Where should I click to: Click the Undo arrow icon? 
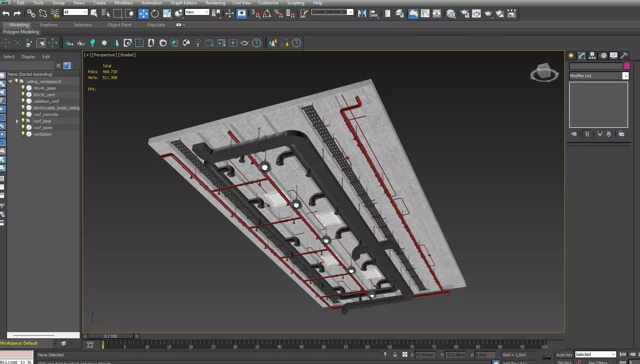tap(5, 14)
